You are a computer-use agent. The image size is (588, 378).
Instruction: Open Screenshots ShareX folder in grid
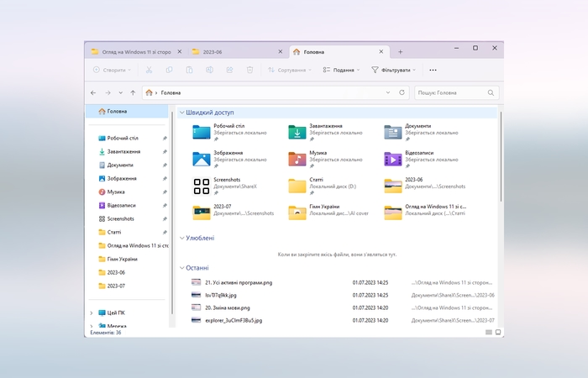point(224,186)
